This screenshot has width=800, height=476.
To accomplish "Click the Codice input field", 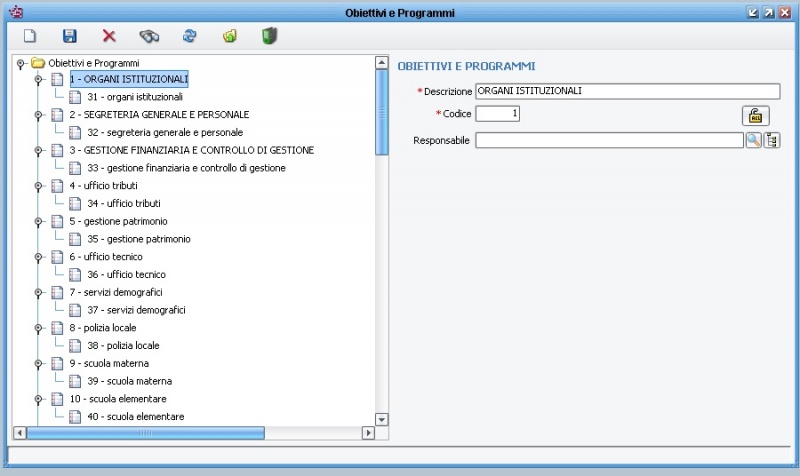I will coord(497,114).
